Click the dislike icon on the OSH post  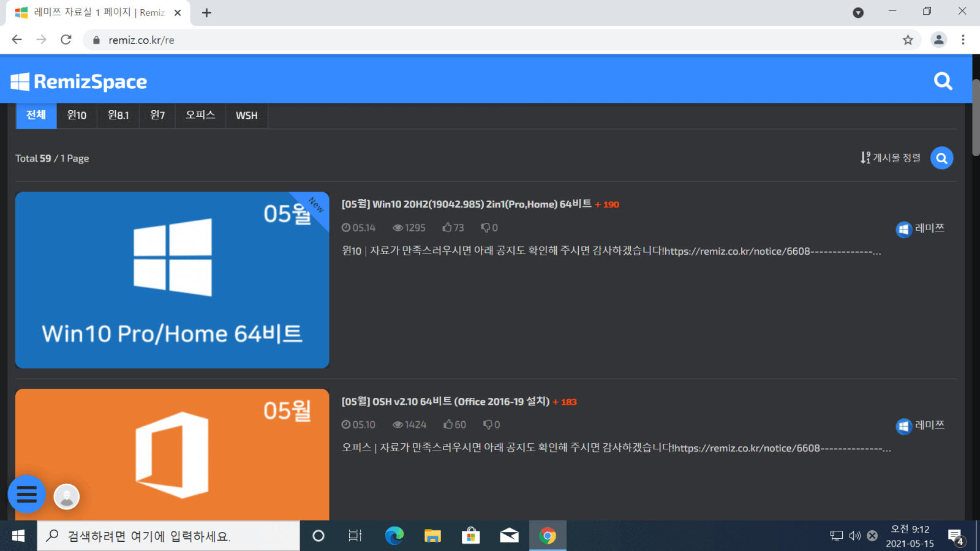[x=488, y=424]
